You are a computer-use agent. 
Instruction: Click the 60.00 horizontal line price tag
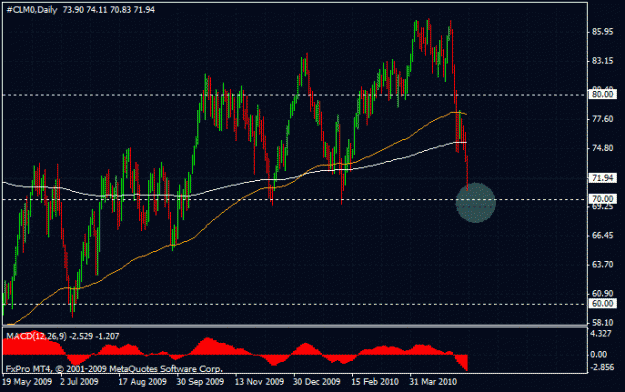603,304
